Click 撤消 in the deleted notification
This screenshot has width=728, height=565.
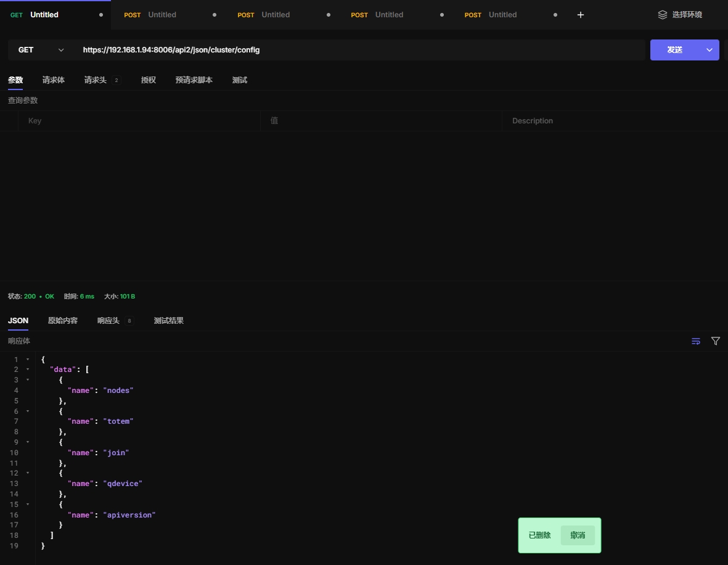(x=578, y=535)
